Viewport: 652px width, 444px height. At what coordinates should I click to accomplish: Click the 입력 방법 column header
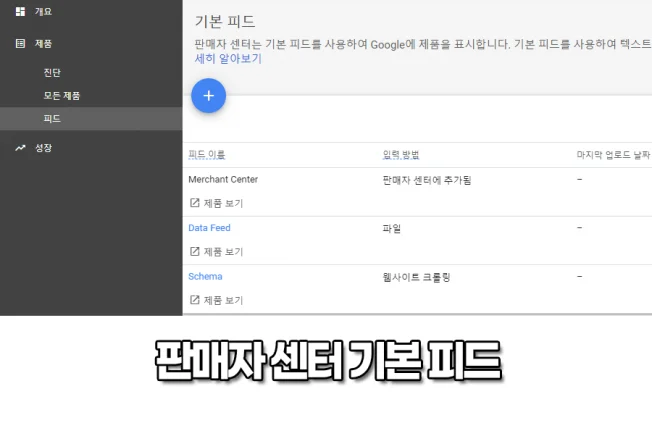pos(401,155)
